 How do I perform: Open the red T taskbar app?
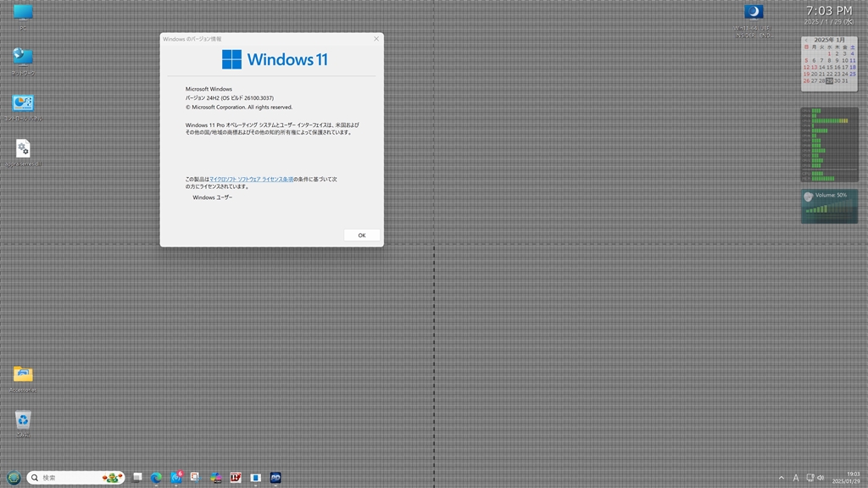236,478
